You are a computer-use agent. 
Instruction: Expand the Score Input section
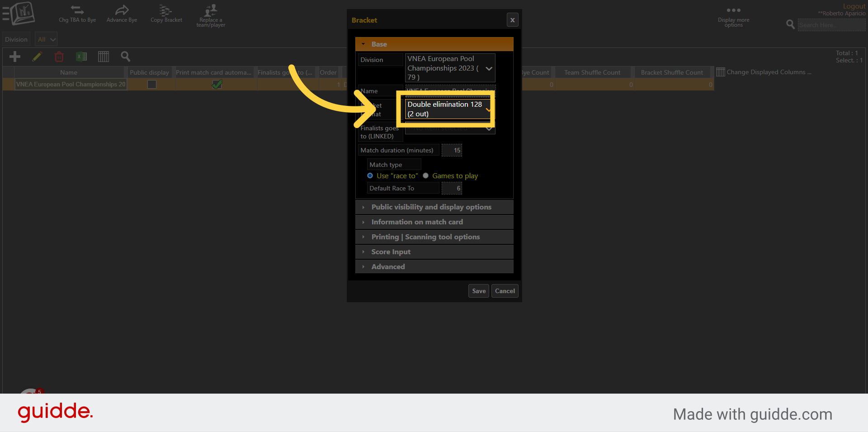click(434, 252)
